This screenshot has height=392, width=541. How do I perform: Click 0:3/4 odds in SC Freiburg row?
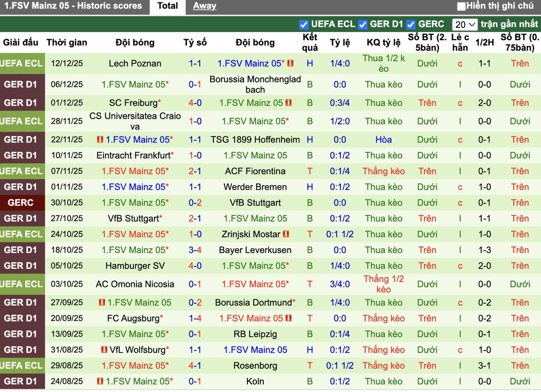tap(340, 103)
